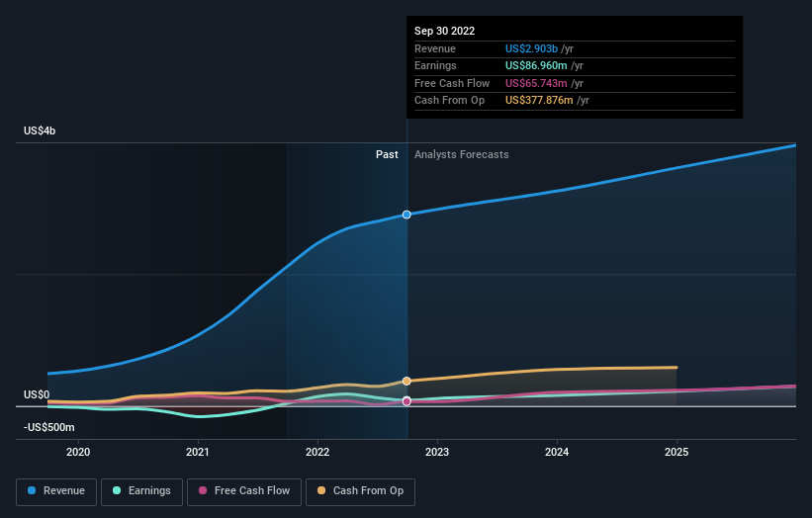Screen dimensions: 812x518
Task: Click the Sep 30 2022 tooltip date
Action: coord(444,31)
